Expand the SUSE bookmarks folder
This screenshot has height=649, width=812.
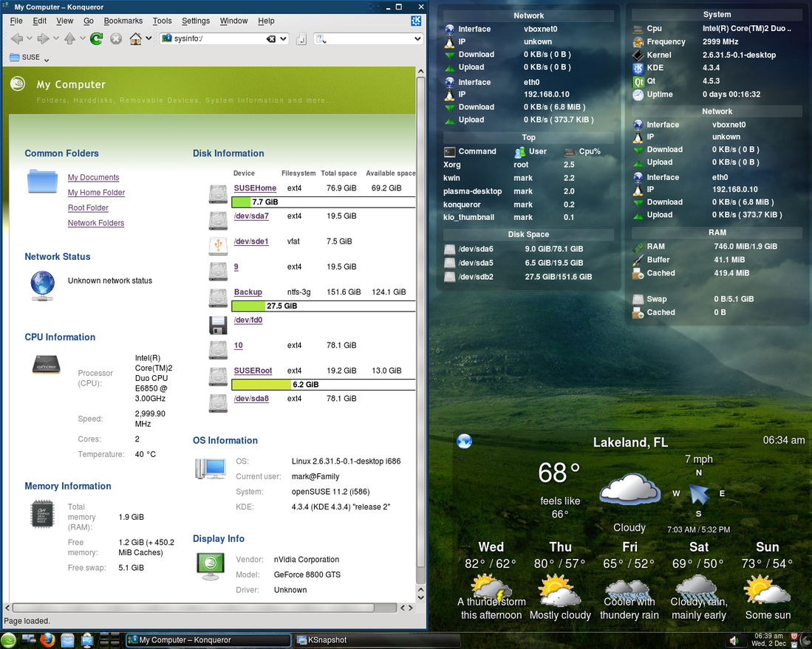click(29, 58)
